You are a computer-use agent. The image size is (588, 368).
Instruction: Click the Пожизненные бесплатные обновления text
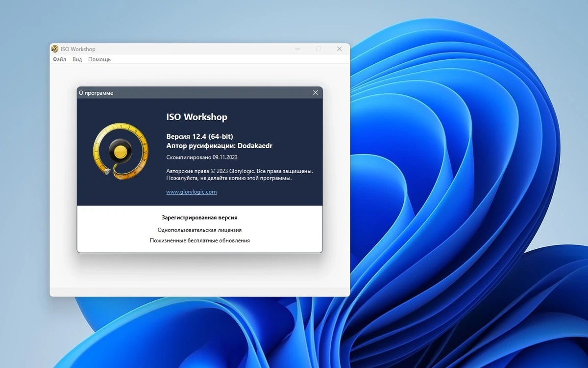click(x=199, y=240)
